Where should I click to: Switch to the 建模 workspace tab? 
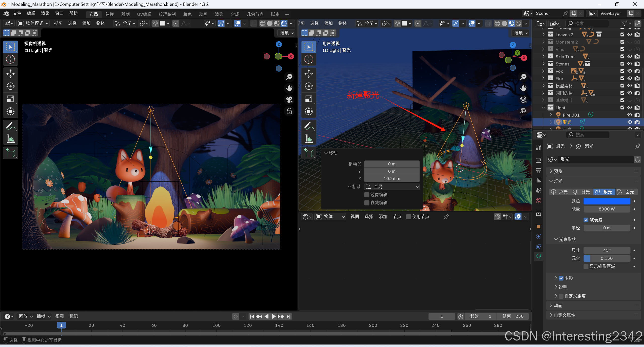[x=109, y=14]
